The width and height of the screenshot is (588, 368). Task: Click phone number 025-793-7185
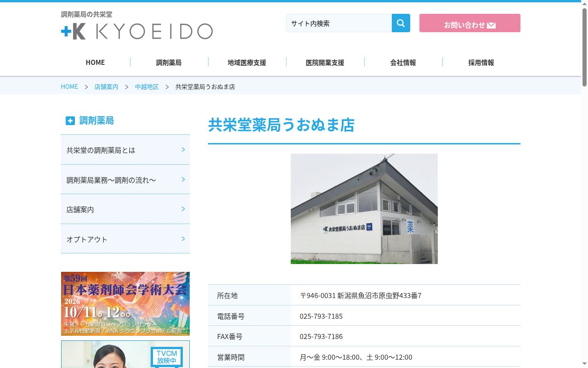point(321,316)
